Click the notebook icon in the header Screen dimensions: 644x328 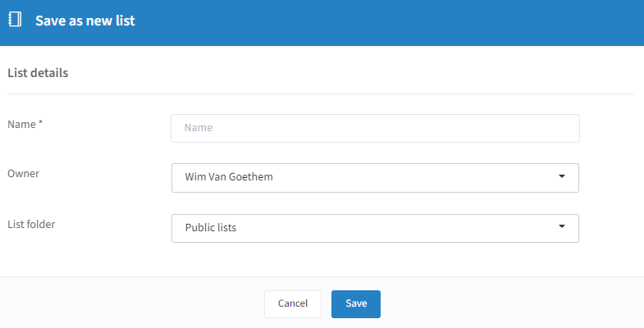[x=16, y=20]
